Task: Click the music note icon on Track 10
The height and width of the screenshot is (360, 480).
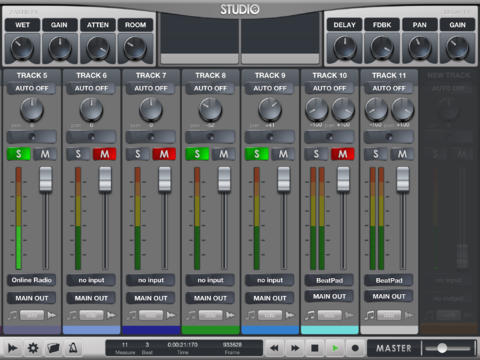Action: [310, 315]
